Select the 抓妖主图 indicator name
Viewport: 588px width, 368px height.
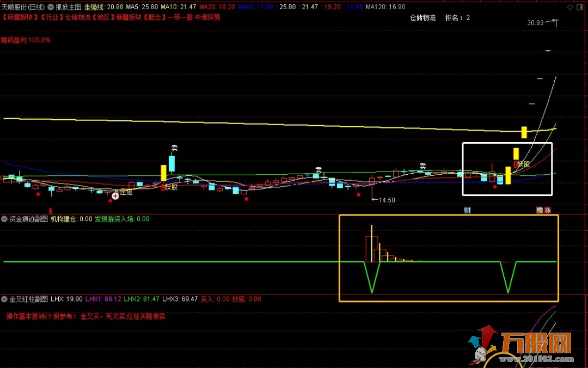pyautogui.click(x=69, y=7)
